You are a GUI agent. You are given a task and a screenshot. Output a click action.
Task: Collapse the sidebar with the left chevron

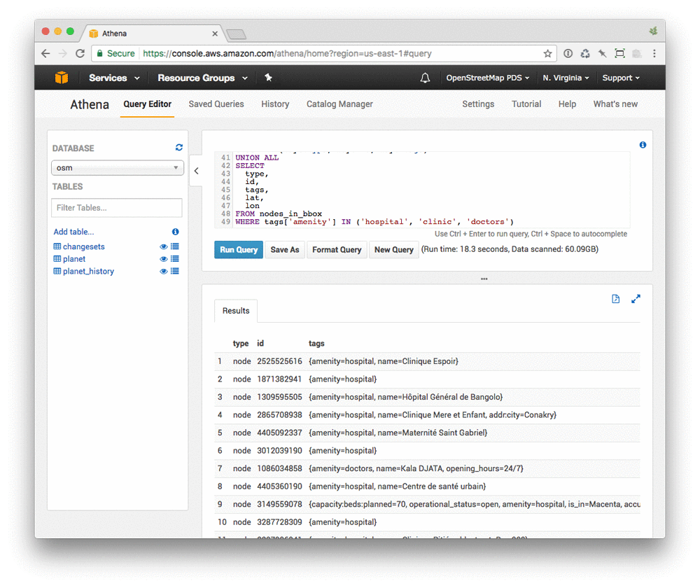[x=197, y=171]
